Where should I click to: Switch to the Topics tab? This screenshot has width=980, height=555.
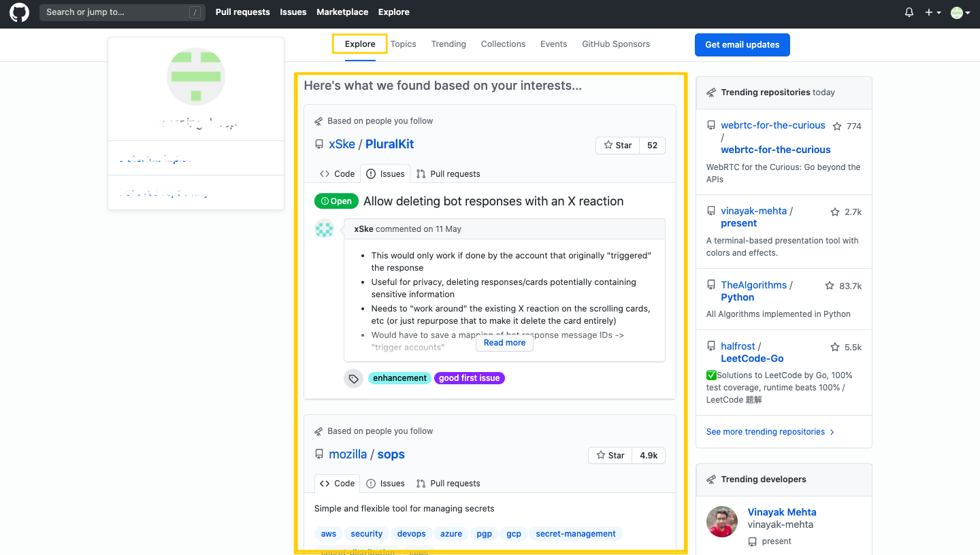tap(404, 44)
